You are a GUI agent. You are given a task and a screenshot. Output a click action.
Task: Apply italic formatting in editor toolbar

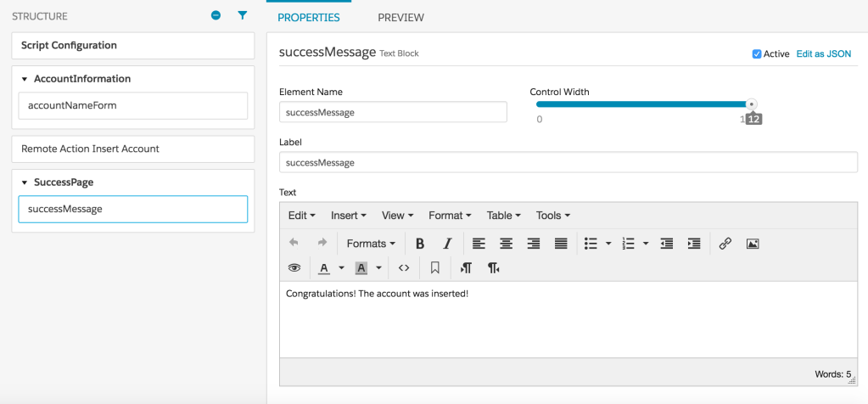click(x=447, y=244)
